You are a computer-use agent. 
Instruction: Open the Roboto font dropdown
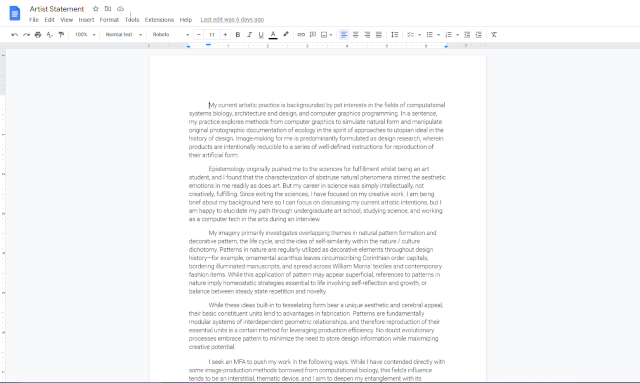[171, 35]
